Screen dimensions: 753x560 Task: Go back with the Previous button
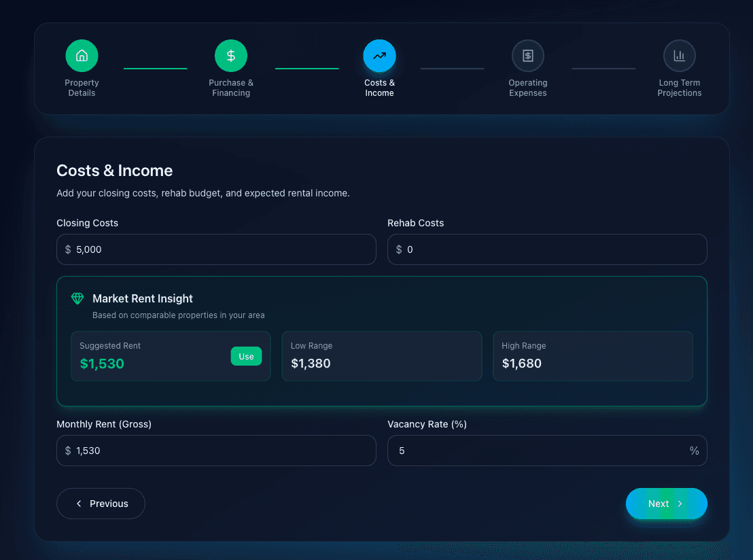click(x=101, y=504)
